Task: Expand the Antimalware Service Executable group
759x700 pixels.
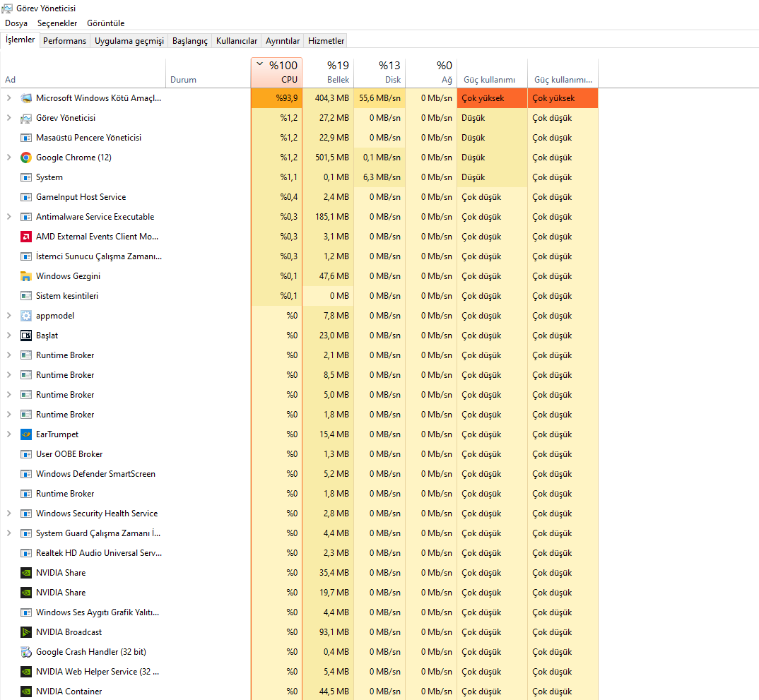Action: 8,218
